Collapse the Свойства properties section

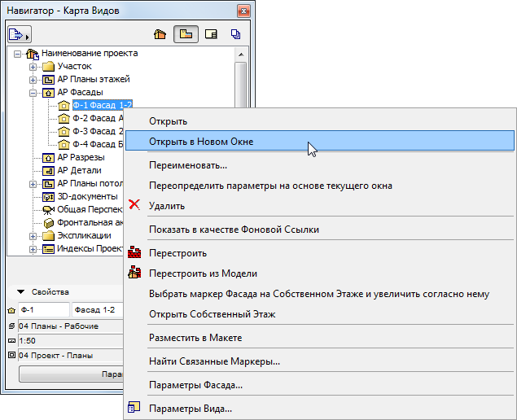(x=21, y=291)
